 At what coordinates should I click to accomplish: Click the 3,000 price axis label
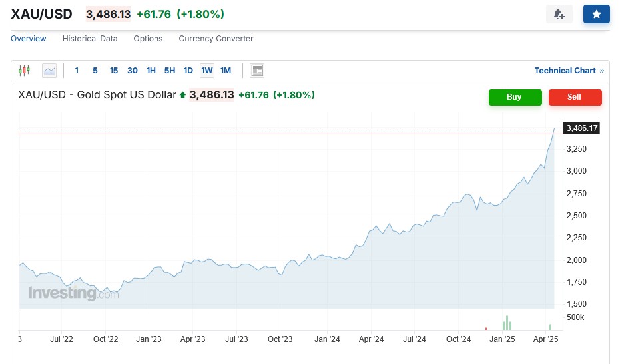577,171
